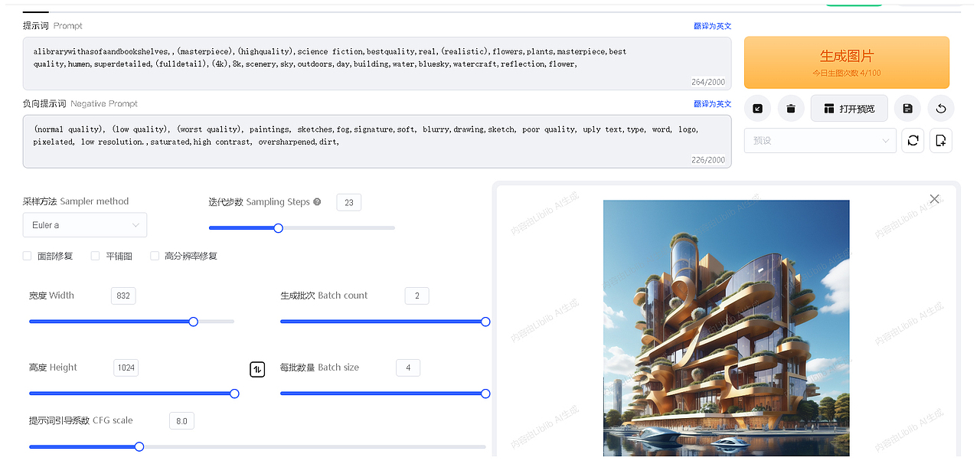Click inside the Negative Prompt text box
The height and width of the screenshot is (464, 980).
click(x=377, y=142)
